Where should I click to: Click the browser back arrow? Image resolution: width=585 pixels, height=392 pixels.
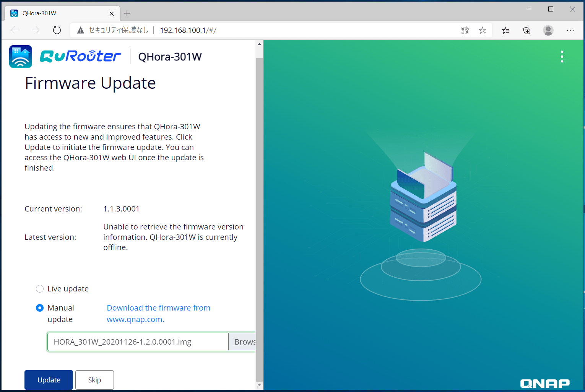pos(15,30)
